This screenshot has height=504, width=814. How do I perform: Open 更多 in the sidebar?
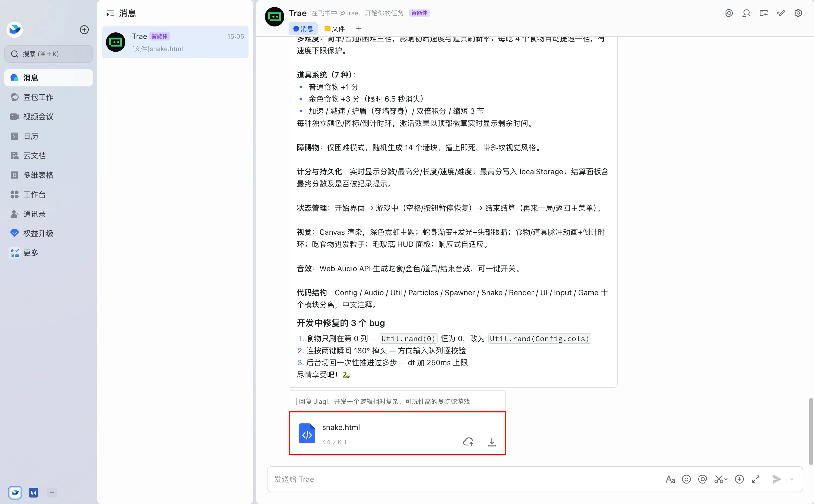coord(48,253)
